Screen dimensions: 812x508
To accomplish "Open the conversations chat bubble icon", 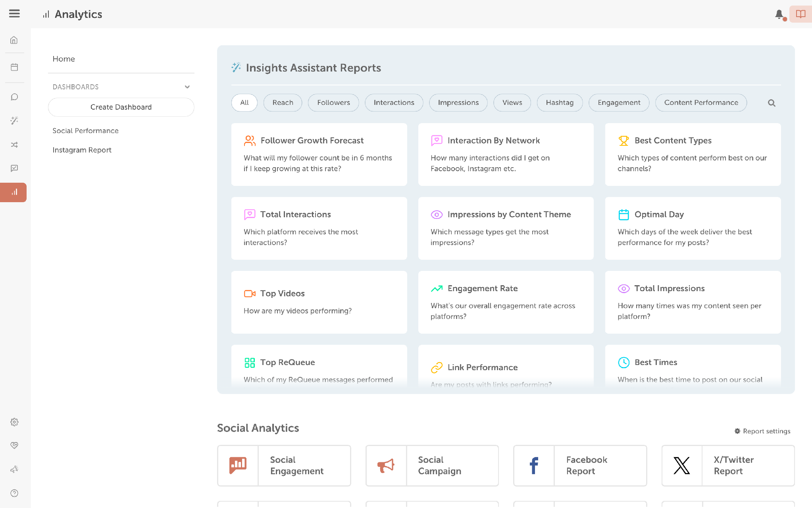I will (x=14, y=97).
